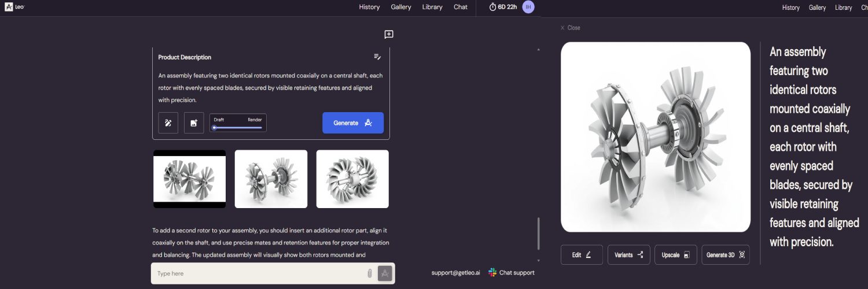The width and height of the screenshot is (868, 289).
Task: Open the sketch drawing tool
Action: click(168, 123)
